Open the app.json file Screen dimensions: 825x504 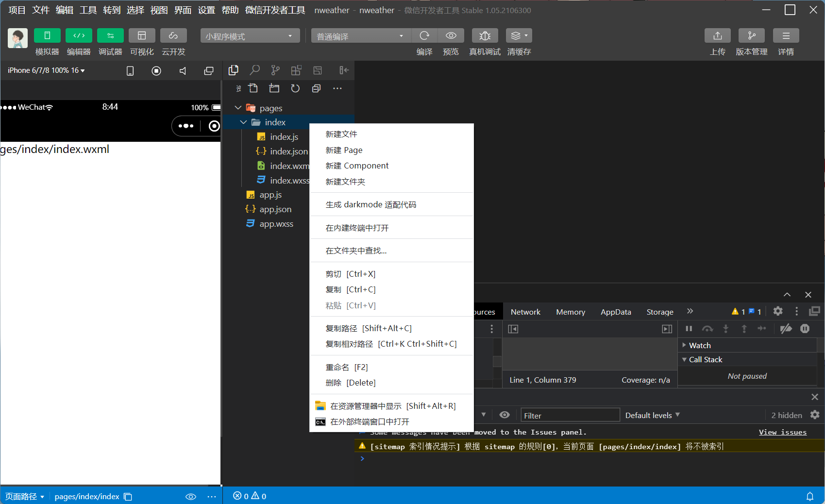tap(275, 209)
